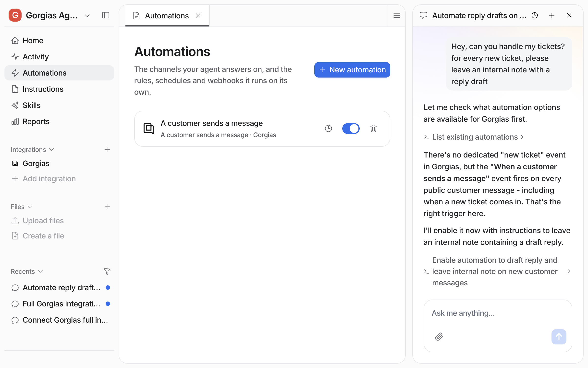The width and height of the screenshot is (588, 368).
Task: Collapse the Recents section
Action: click(27, 272)
